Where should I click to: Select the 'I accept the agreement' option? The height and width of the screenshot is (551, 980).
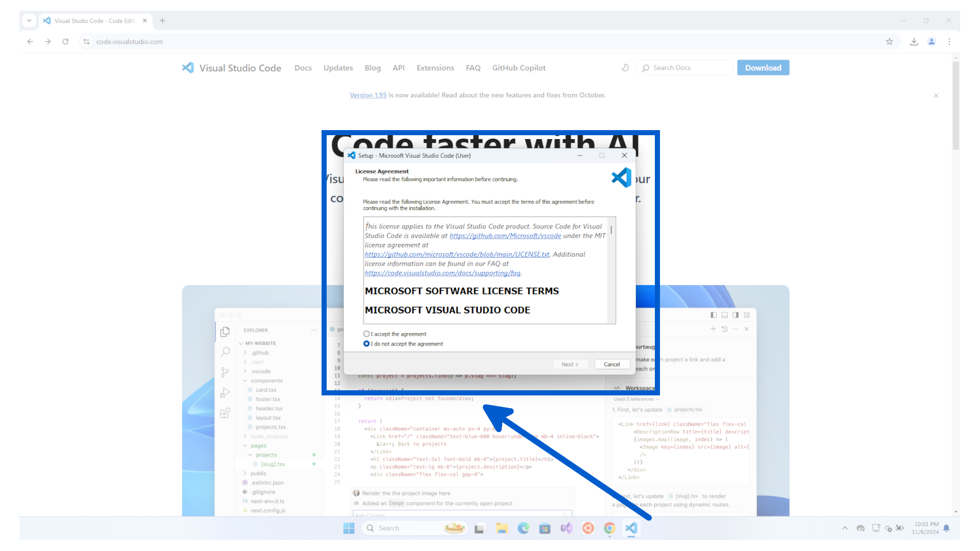[x=366, y=334]
